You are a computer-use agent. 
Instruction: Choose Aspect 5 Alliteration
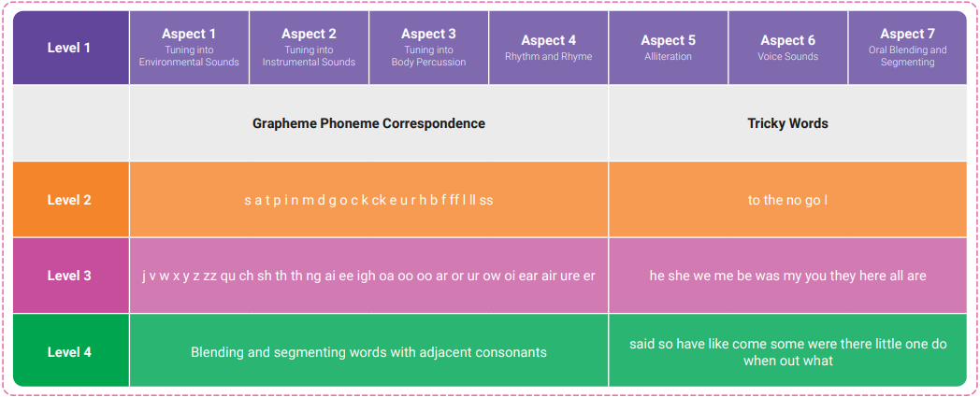[668, 48]
